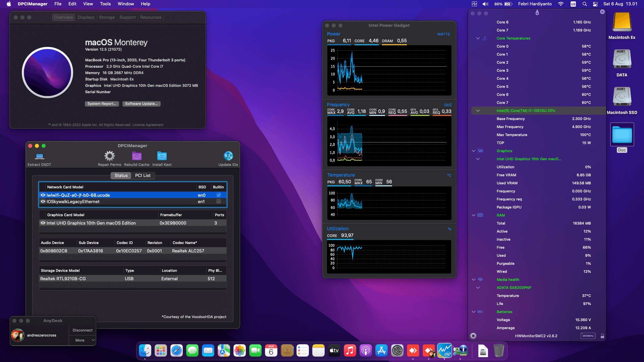Open Music from the Dock

coord(350,351)
